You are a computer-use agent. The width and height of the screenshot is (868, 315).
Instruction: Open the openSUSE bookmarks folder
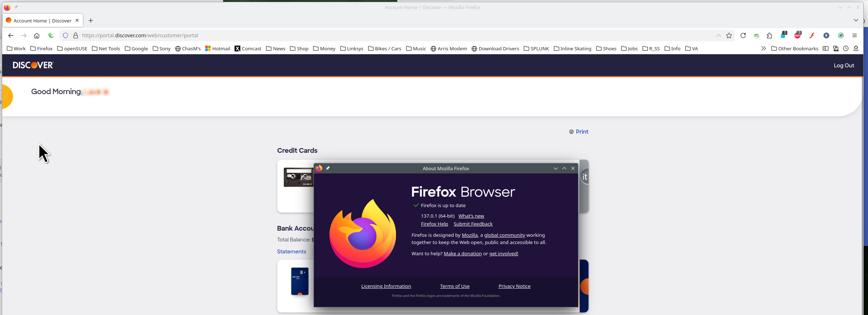click(x=72, y=49)
